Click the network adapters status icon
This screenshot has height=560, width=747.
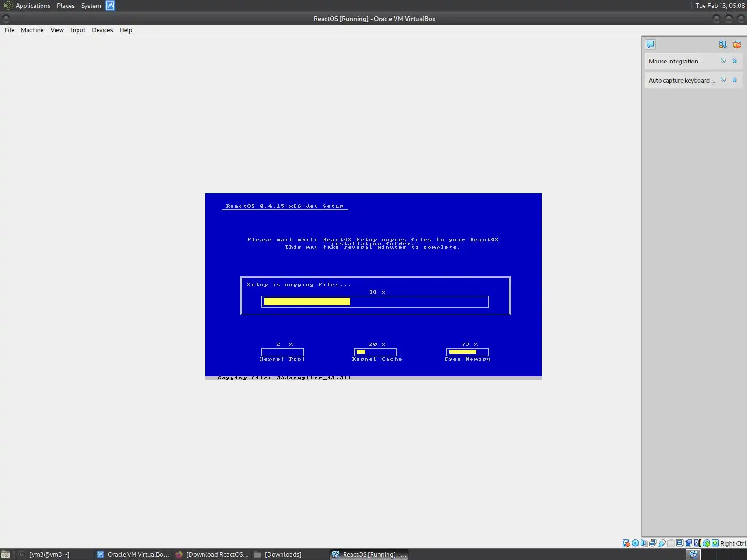click(x=653, y=543)
